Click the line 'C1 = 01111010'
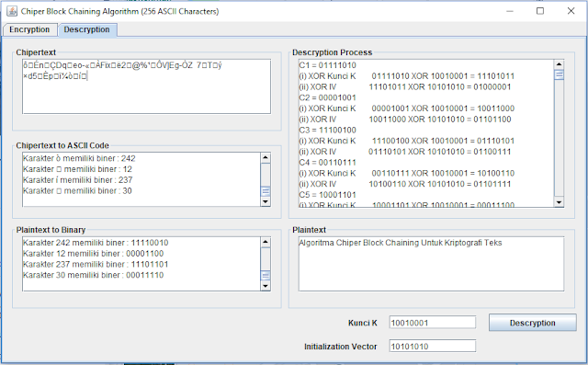This screenshot has width=588, height=365. (327, 65)
